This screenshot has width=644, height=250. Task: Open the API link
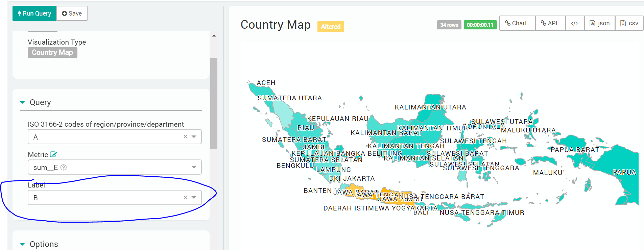pyautogui.click(x=550, y=23)
